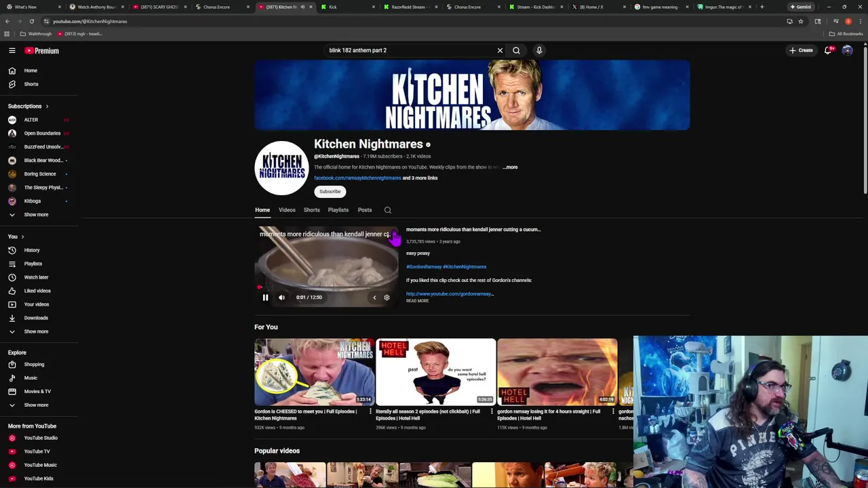
Task: Switch to the channel Videos tab
Action: coord(287,210)
